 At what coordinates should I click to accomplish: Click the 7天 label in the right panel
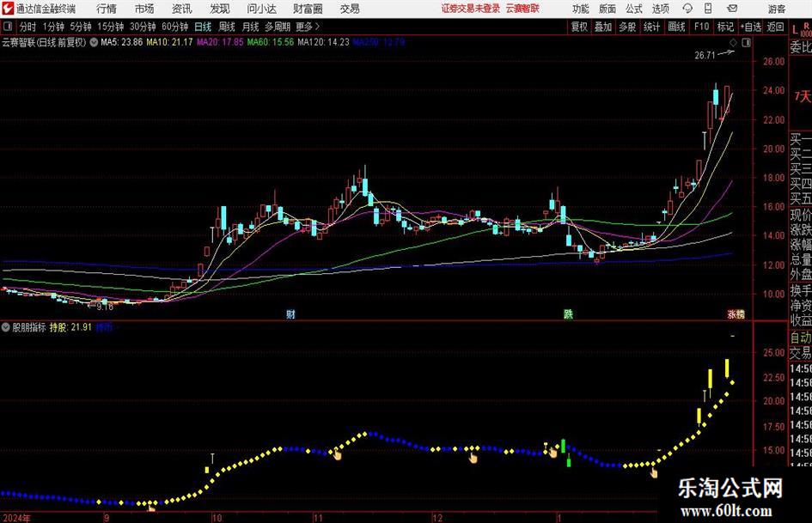point(803,96)
